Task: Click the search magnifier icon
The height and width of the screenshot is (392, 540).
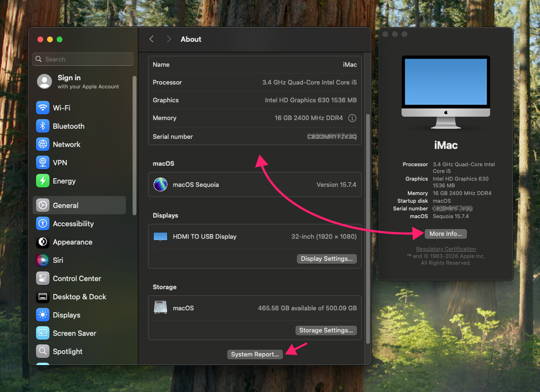Action: (38, 59)
